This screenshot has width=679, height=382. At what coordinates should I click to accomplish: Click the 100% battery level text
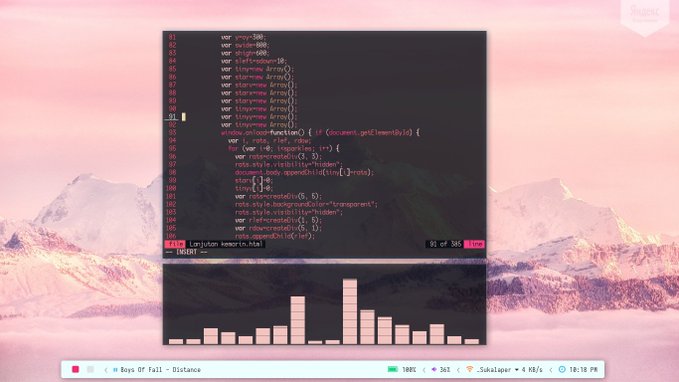click(x=409, y=369)
